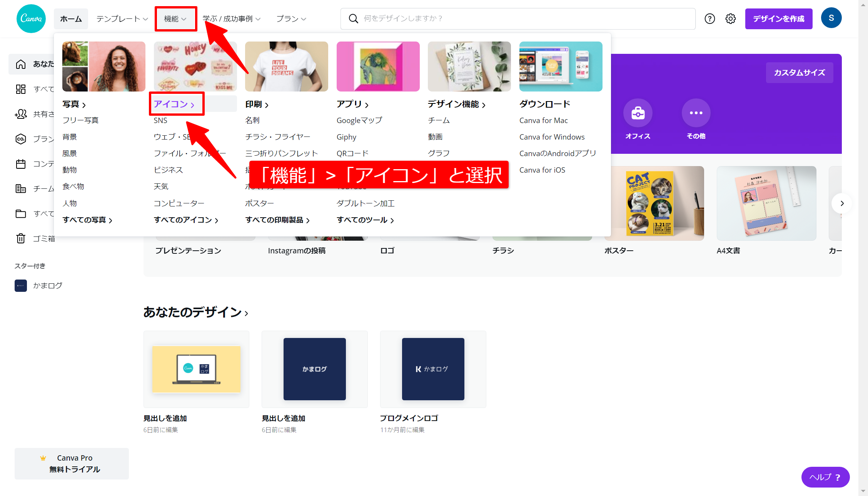Click the home icon in sidebar
Image resolution: width=868 pixels, height=496 pixels.
click(x=21, y=64)
